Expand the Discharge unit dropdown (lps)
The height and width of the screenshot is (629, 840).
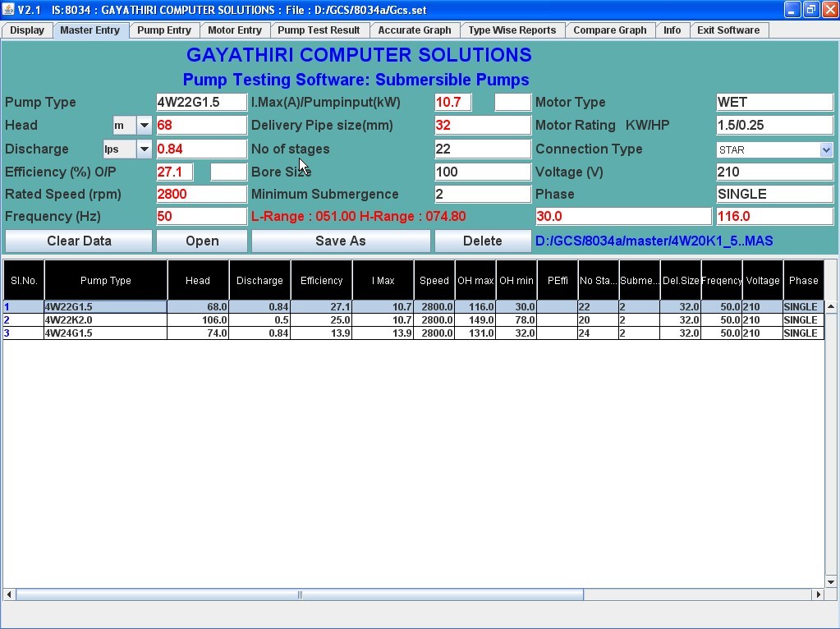145,149
